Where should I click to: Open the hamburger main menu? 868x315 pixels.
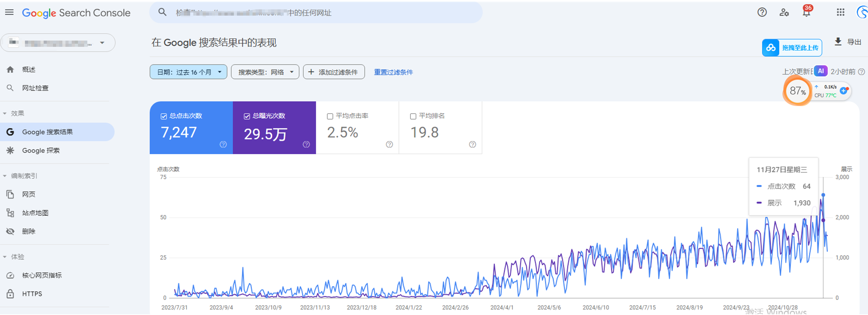(x=9, y=12)
